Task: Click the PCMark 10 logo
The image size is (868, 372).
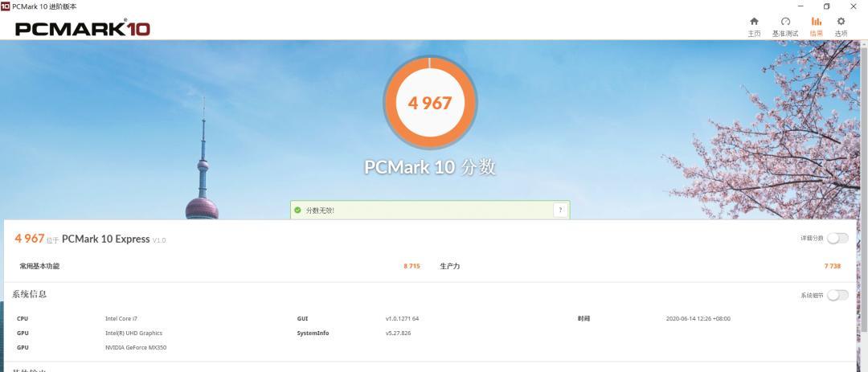Action: (x=83, y=28)
